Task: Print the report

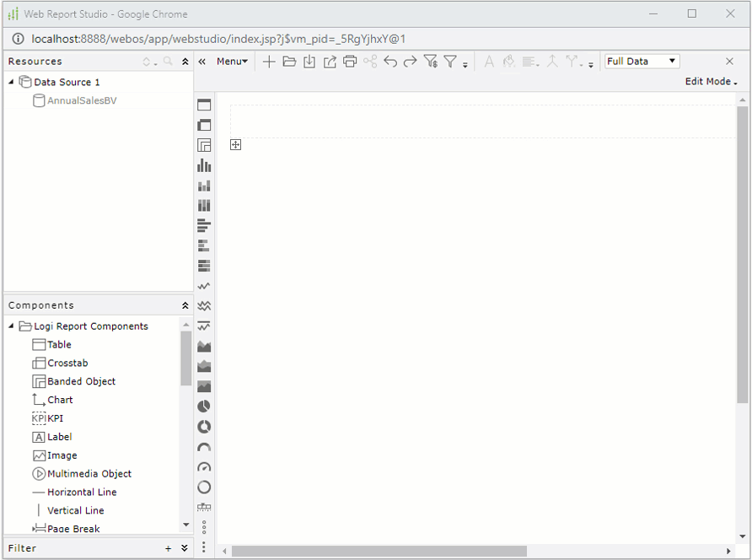Action: click(350, 61)
